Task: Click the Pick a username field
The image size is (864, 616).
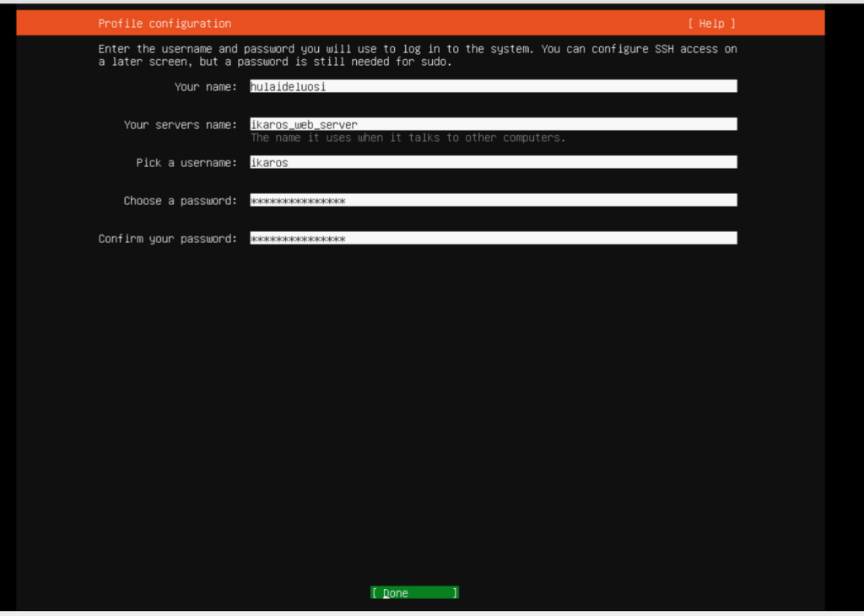Action: pos(493,162)
